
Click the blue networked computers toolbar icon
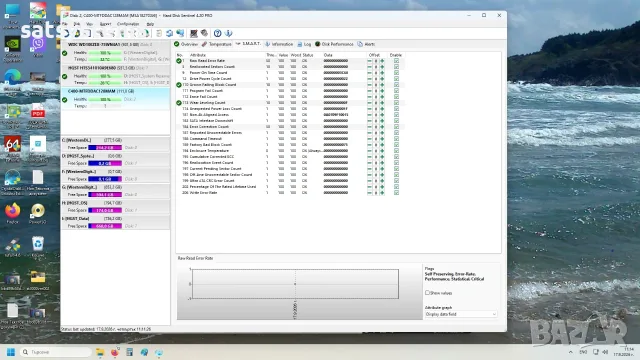[x=180, y=33]
